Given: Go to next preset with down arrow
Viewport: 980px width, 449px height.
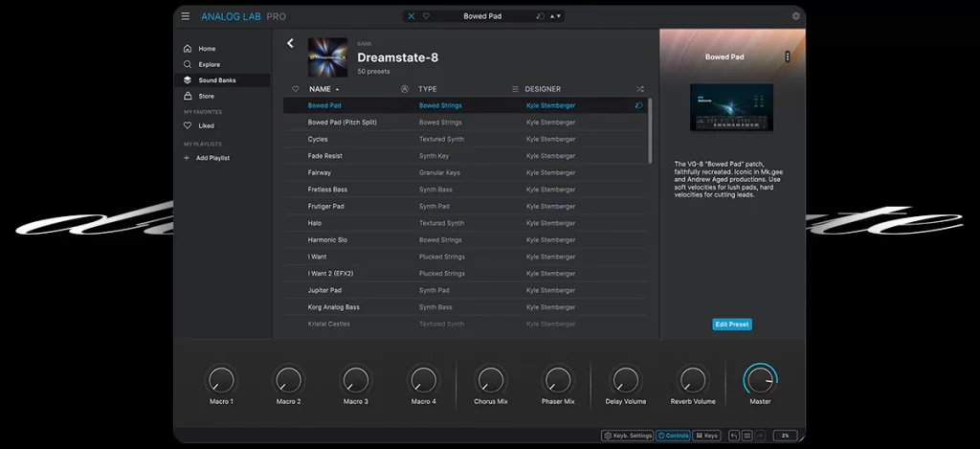Looking at the screenshot, I should (x=558, y=16).
